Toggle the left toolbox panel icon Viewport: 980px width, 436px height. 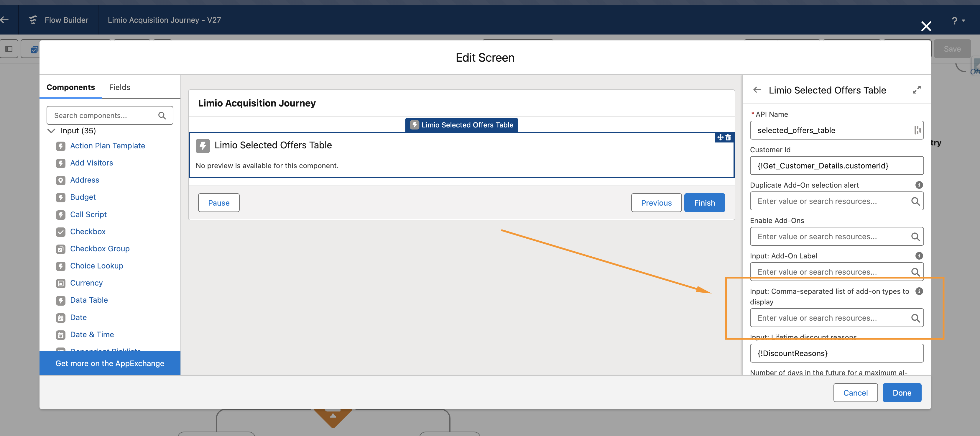click(9, 49)
